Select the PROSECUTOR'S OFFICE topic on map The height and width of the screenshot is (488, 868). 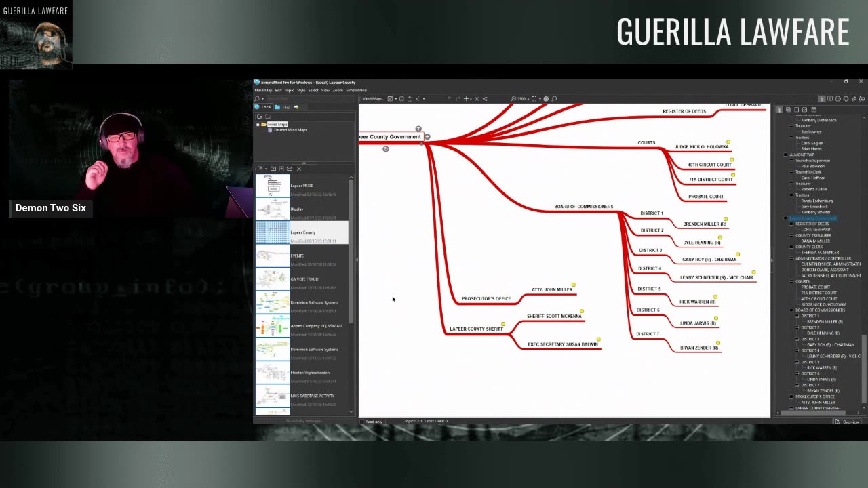pos(486,299)
